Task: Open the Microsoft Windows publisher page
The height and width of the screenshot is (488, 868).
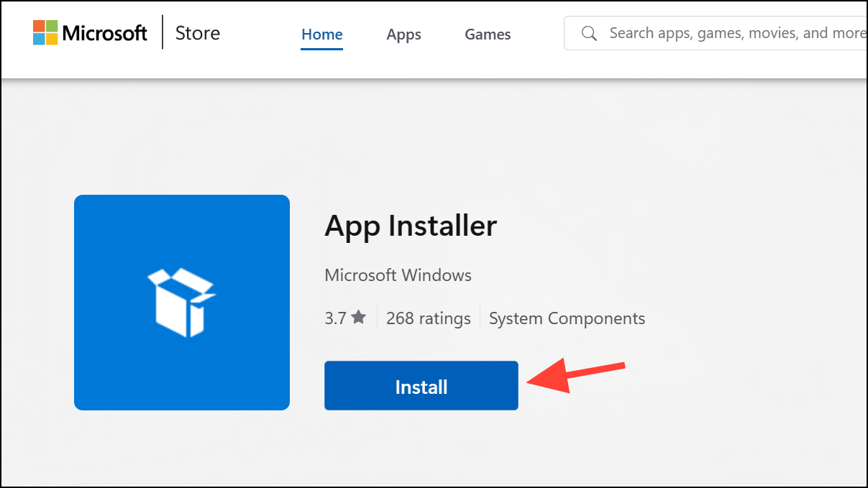Action: pyautogui.click(x=398, y=275)
